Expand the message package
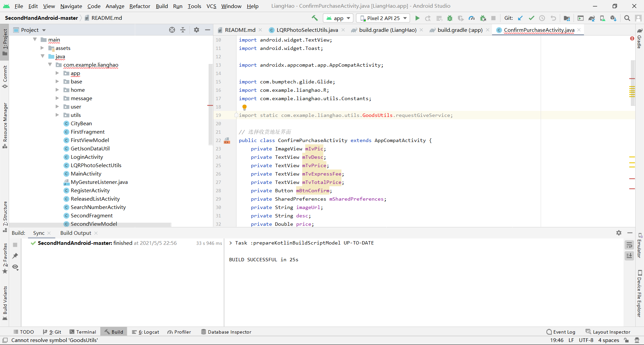 click(x=57, y=98)
